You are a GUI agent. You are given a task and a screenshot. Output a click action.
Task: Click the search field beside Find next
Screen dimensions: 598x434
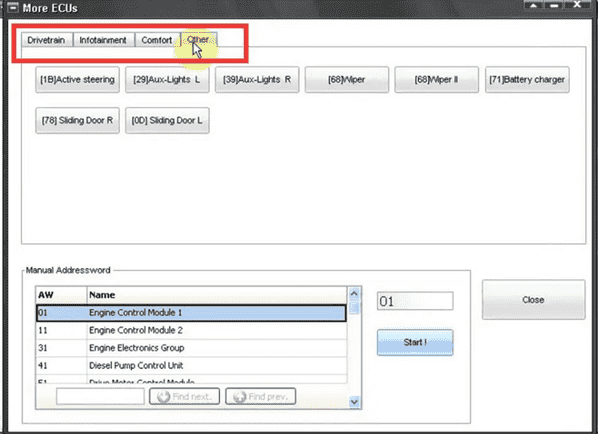(100, 397)
